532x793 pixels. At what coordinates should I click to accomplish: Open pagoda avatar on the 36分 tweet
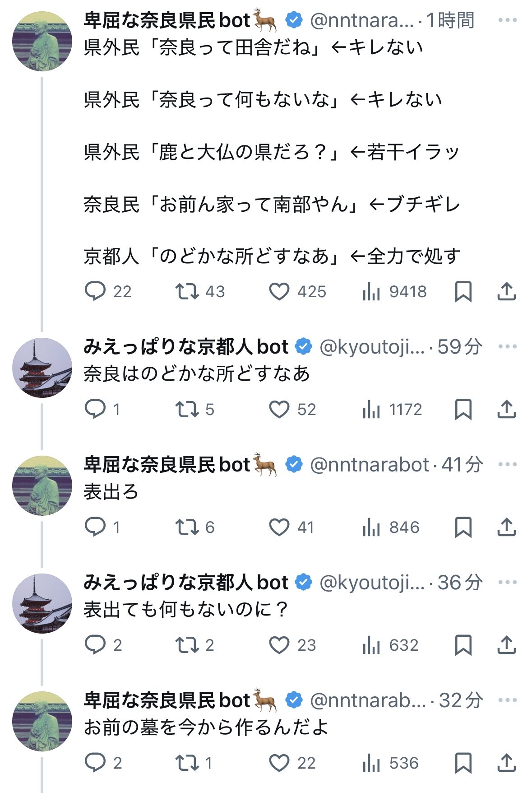(x=42, y=603)
